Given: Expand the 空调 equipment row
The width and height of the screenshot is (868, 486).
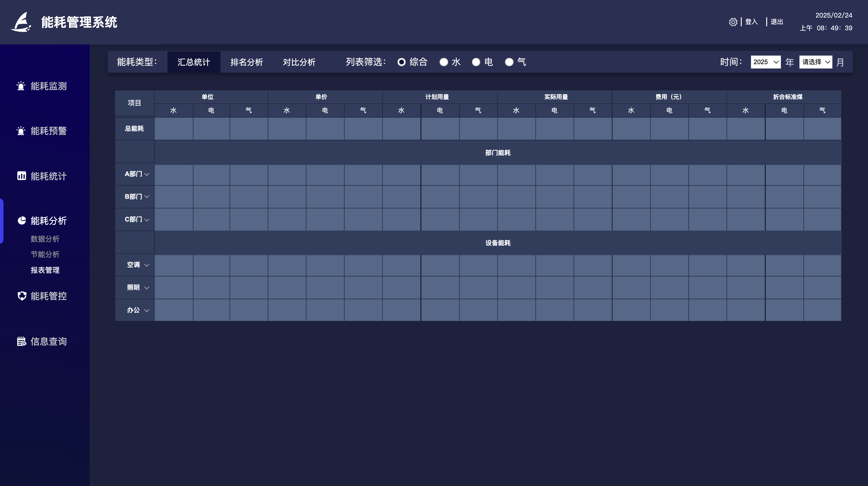Looking at the screenshot, I should pyautogui.click(x=147, y=265).
